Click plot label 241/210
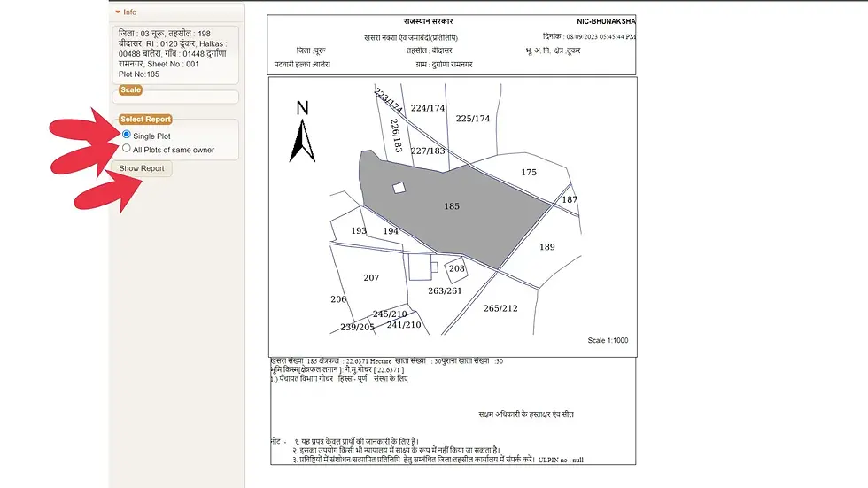Screen dimensions: 868x488 point(404,325)
